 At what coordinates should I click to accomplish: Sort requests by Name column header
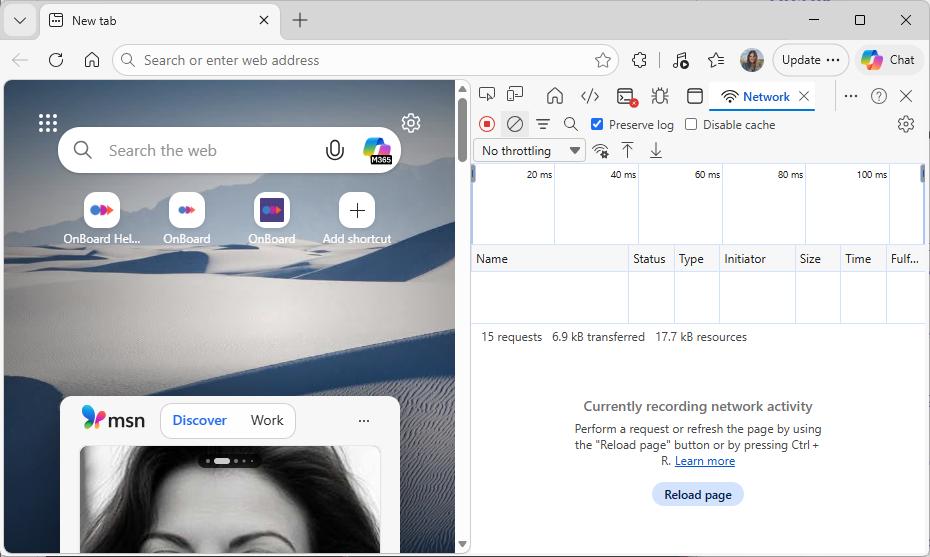pos(550,259)
